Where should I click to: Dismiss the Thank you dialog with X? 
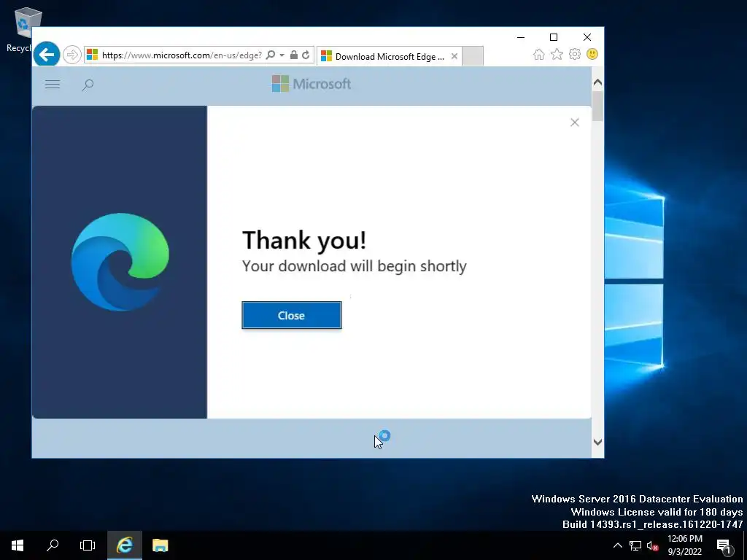(x=575, y=122)
